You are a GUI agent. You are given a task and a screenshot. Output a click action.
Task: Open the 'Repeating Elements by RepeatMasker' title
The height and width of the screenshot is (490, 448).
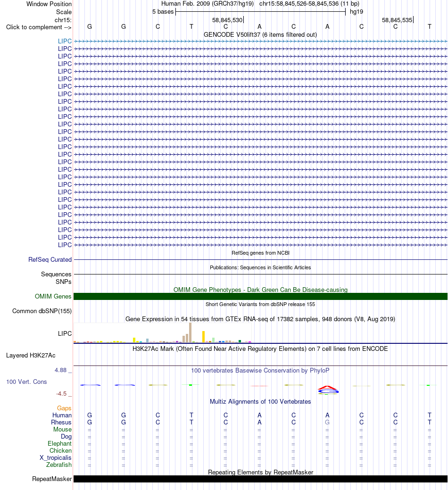click(260, 472)
